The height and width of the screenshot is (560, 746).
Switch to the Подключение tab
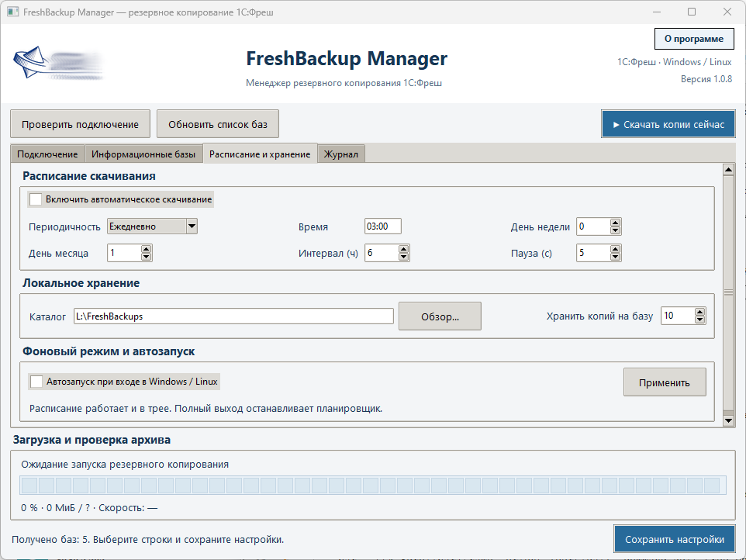pyautogui.click(x=47, y=154)
